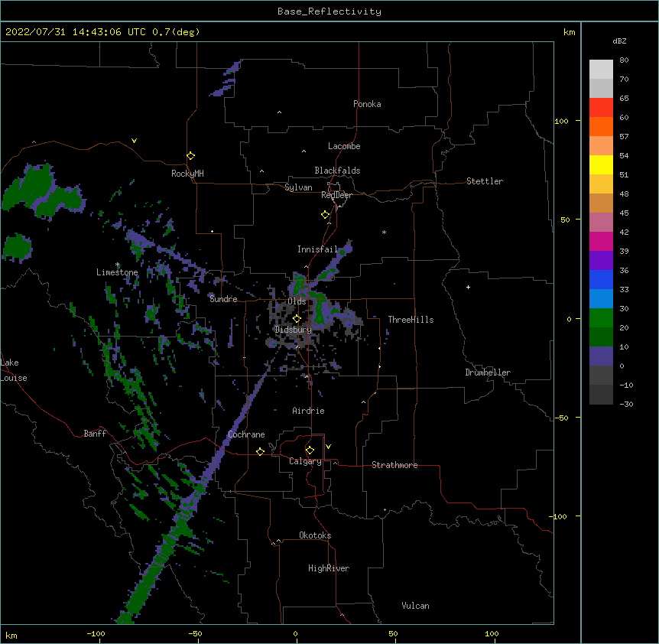Viewport: 659px width, 644px height.
Task: Select the yellow V marker northwest of RockyMH
Action: pyautogui.click(x=134, y=141)
